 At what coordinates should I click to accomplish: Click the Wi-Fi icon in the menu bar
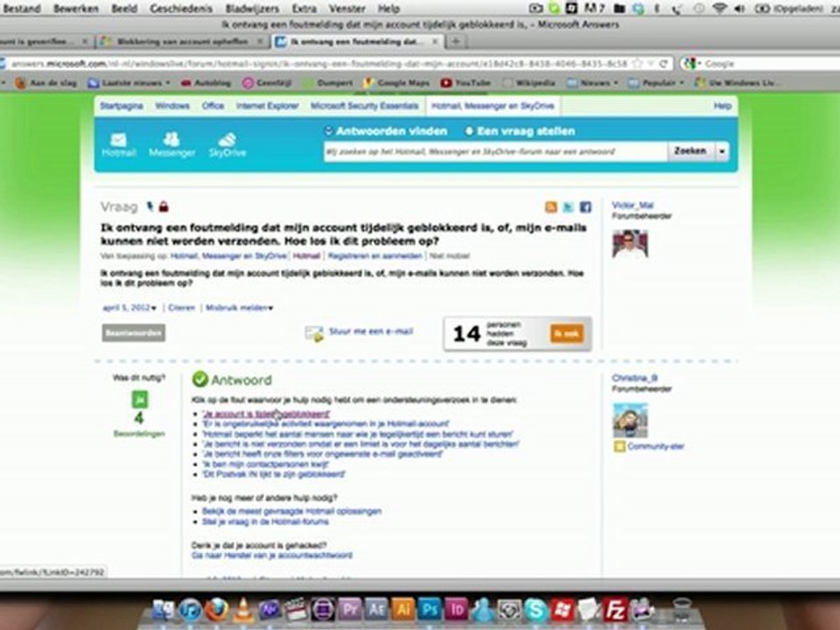pyautogui.click(x=719, y=8)
